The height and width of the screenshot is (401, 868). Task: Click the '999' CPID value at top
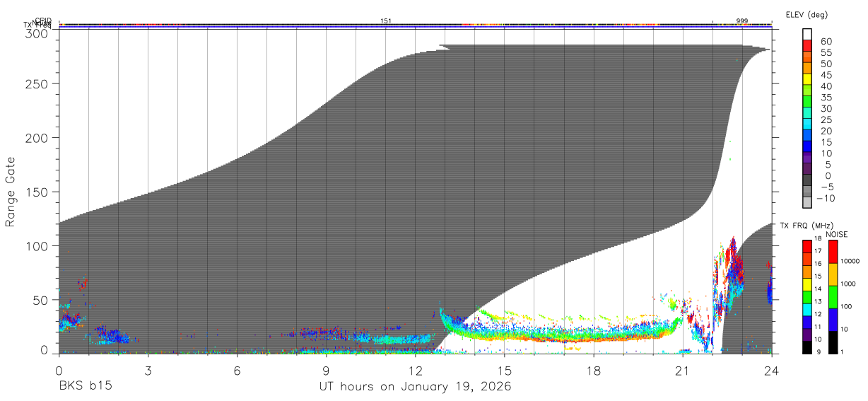pyautogui.click(x=742, y=21)
